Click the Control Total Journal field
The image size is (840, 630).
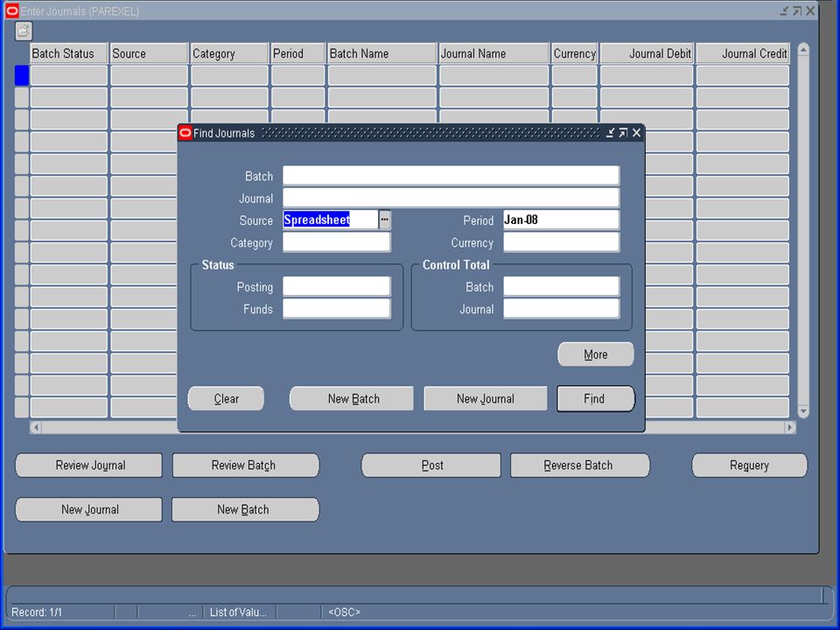pos(561,309)
